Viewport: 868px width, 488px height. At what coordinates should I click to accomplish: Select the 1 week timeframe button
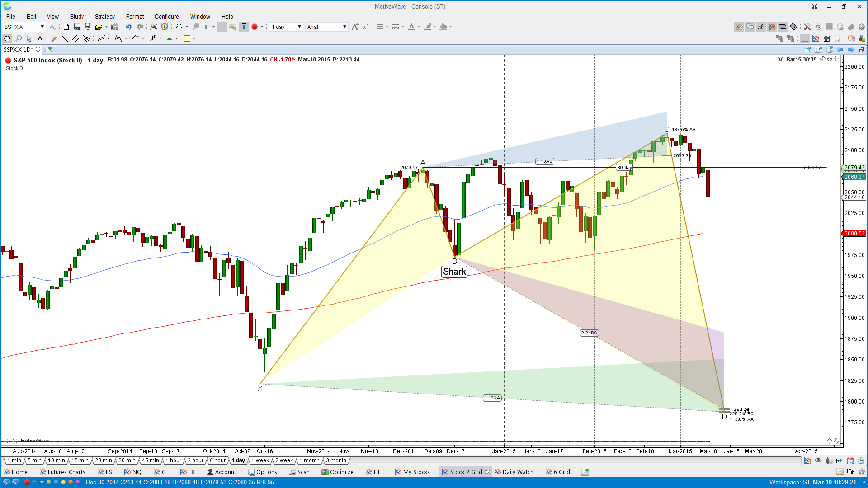[260, 460]
